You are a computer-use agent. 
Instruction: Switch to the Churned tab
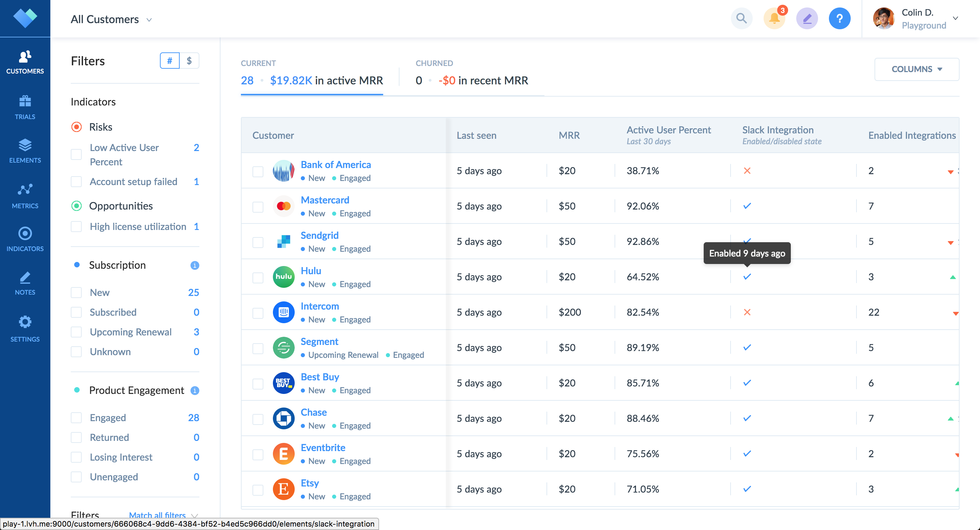point(471,73)
